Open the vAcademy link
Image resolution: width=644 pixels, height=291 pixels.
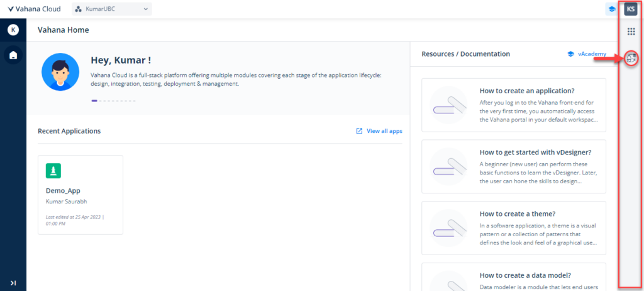click(x=592, y=54)
